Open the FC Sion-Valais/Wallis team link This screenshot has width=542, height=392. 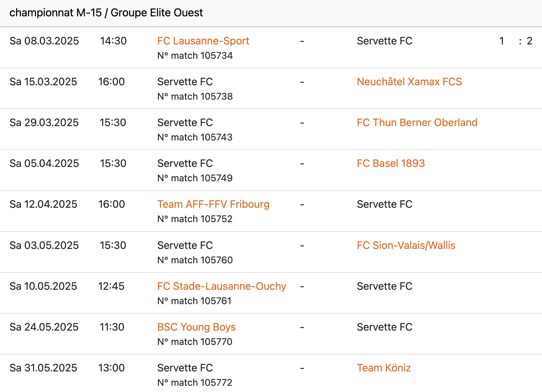(406, 245)
